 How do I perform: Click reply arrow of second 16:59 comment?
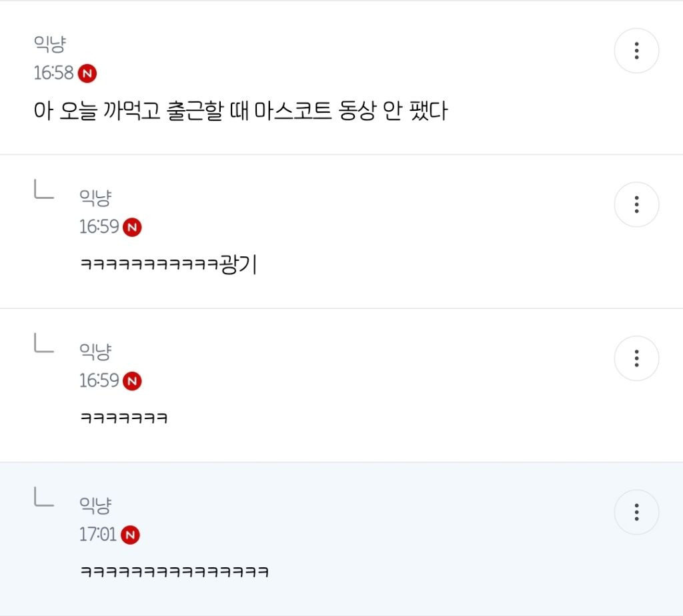(x=44, y=342)
